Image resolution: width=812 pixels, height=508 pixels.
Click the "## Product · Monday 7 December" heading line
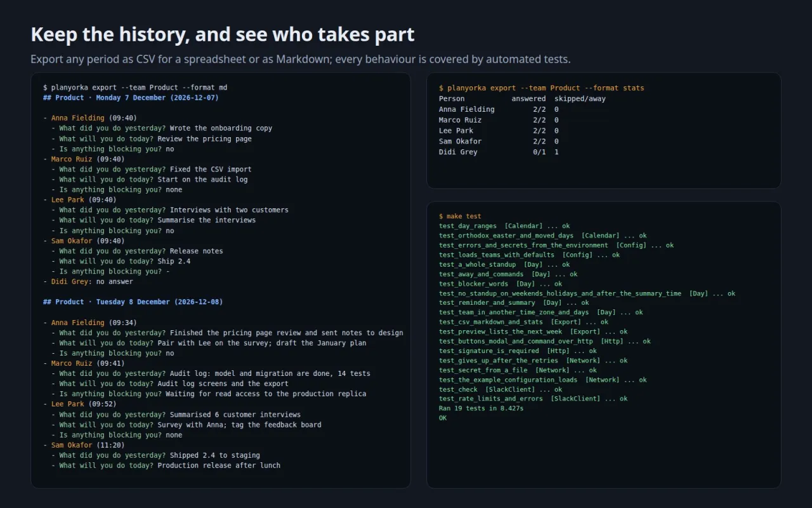(131, 98)
